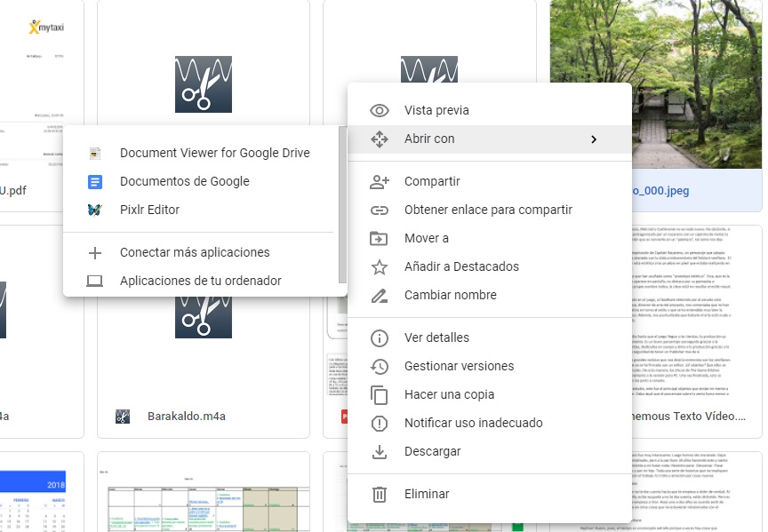Click the person icon beside Compartir
768x532 pixels.
click(380, 181)
